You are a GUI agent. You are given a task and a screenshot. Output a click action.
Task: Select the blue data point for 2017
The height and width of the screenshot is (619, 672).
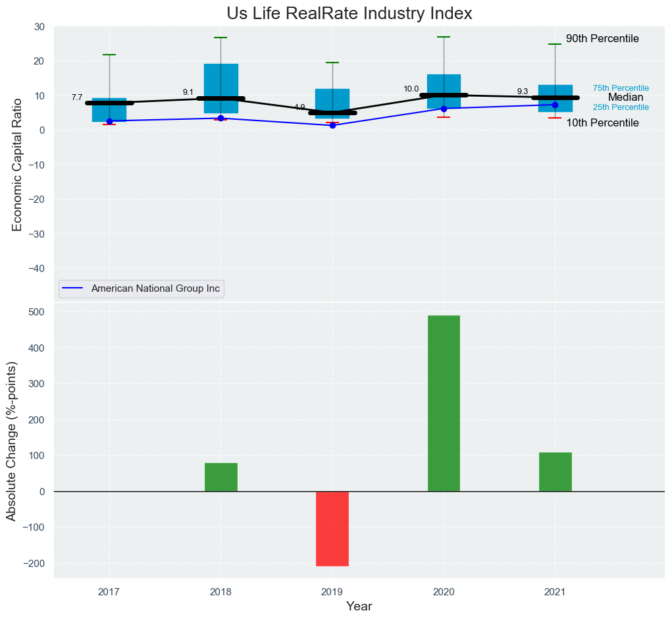pyautogui.click(x=109, y=121)
